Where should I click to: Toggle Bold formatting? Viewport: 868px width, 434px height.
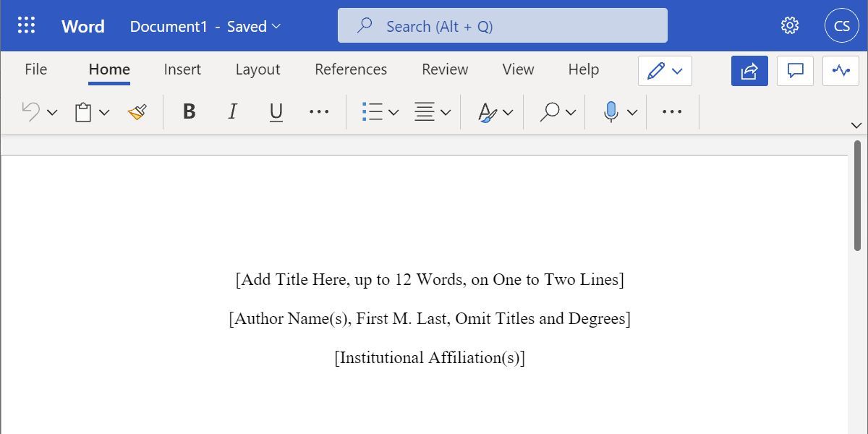coord(189,111)
